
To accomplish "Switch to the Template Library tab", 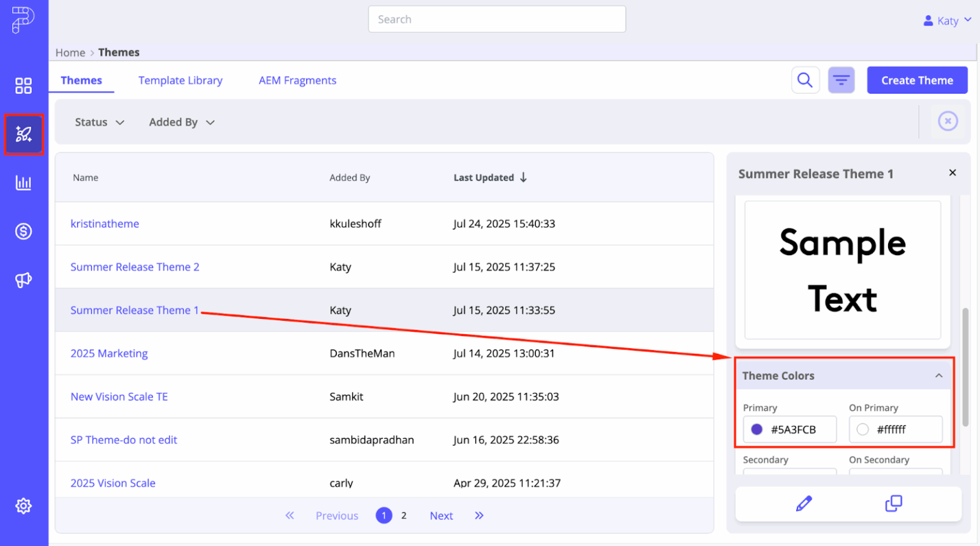I will pyautogui.click(x=181, y=80).
